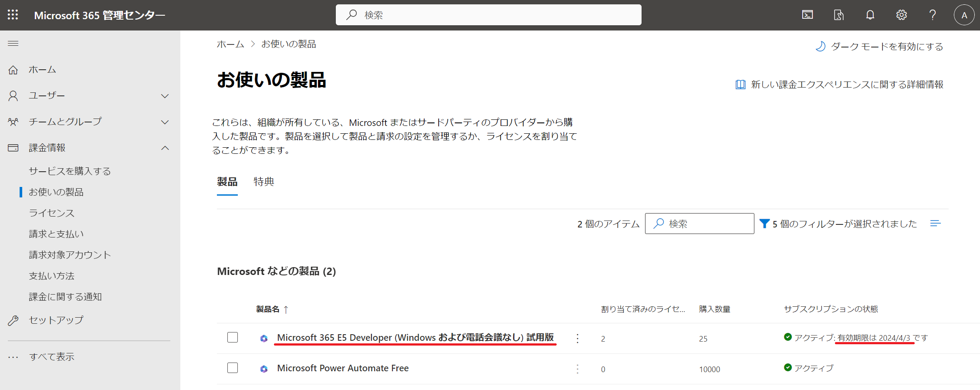Open the app launcher waffle icon
Viewport: 980px width, 390px height.
[x=13, y=15]
